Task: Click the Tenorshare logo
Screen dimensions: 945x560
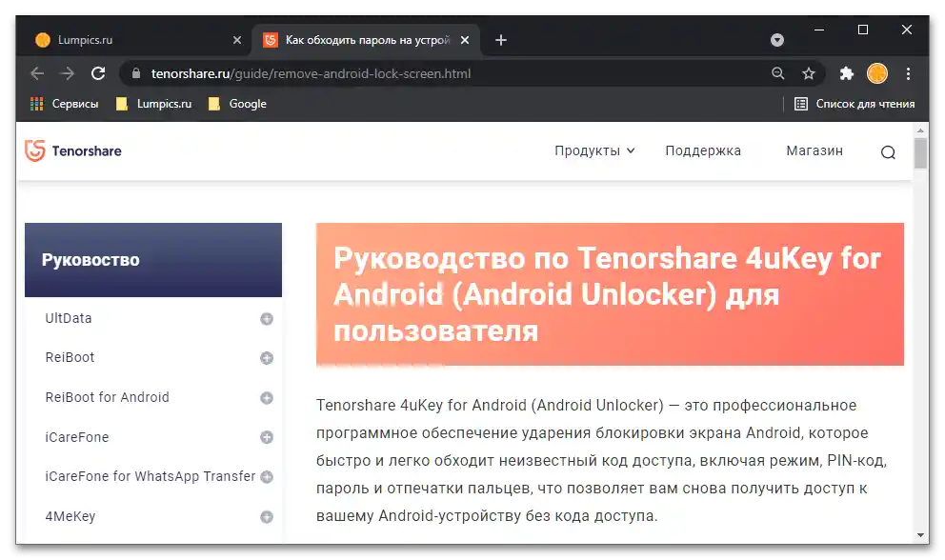Action: (73, 150)
